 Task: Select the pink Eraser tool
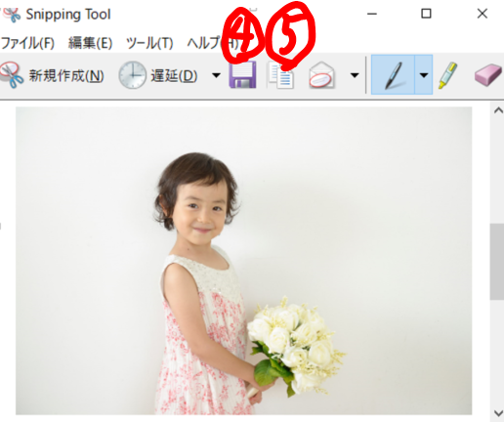487,75
